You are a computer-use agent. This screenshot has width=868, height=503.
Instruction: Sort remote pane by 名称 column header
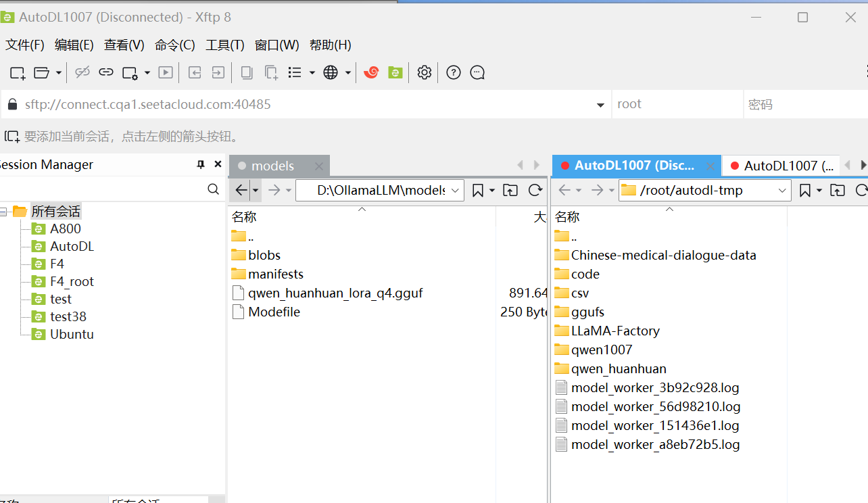(567, 217)
